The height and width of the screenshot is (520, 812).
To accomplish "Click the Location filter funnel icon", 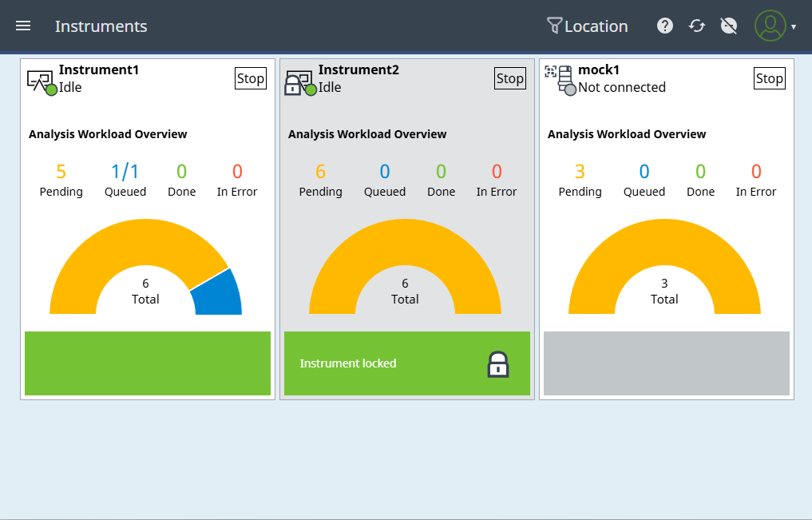I will 554,26.
